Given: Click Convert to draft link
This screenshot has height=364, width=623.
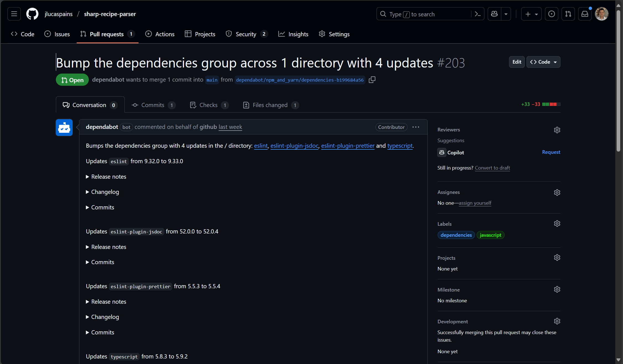Looking at the screenshot, I should pos(492,168).
